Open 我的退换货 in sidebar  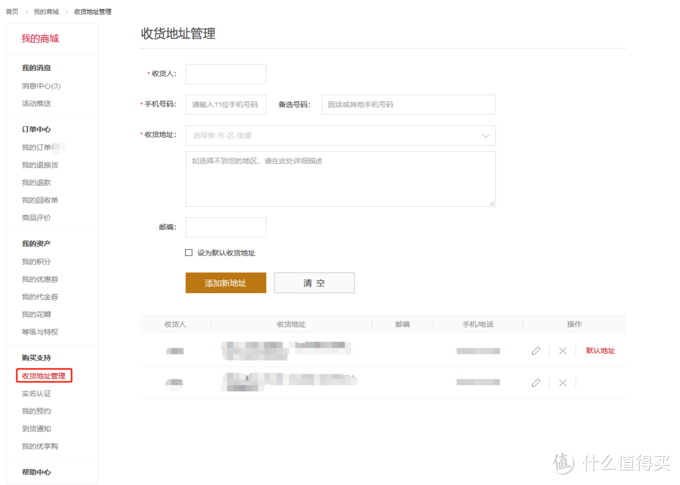click(x=40, y=165)
